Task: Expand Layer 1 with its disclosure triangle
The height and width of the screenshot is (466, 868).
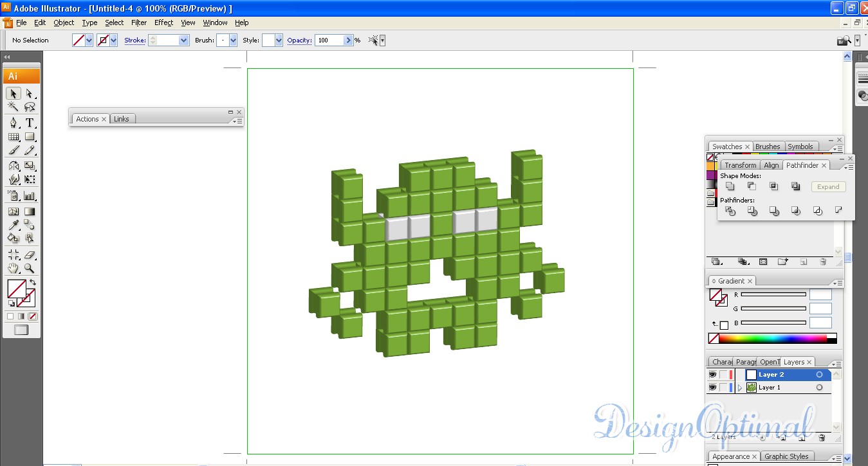Action: [739, 388]
